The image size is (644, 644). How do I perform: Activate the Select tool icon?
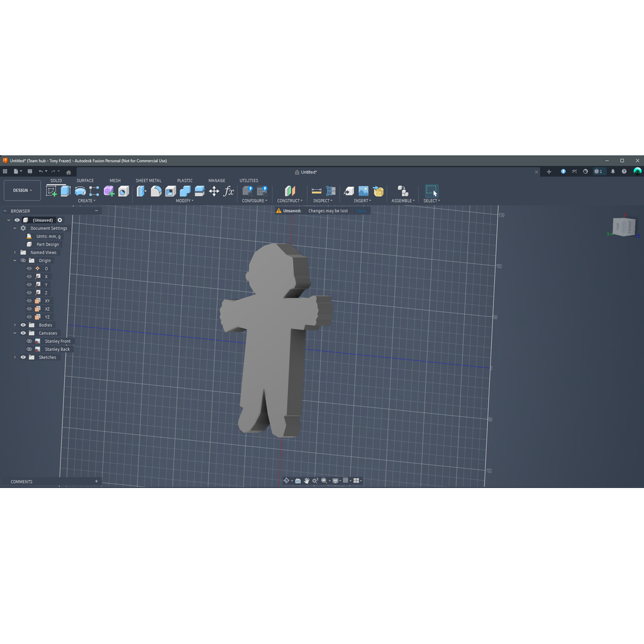click(431, 191)
